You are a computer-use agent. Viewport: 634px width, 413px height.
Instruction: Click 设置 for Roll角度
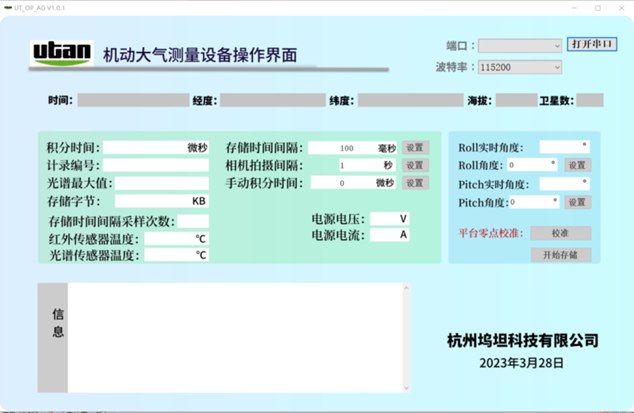tap(577, 165)
